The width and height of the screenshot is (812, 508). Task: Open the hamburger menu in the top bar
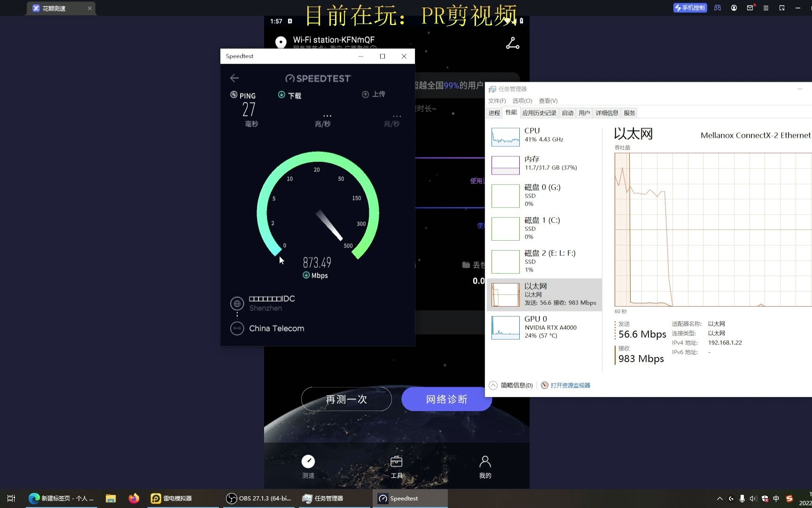[766, 8]
